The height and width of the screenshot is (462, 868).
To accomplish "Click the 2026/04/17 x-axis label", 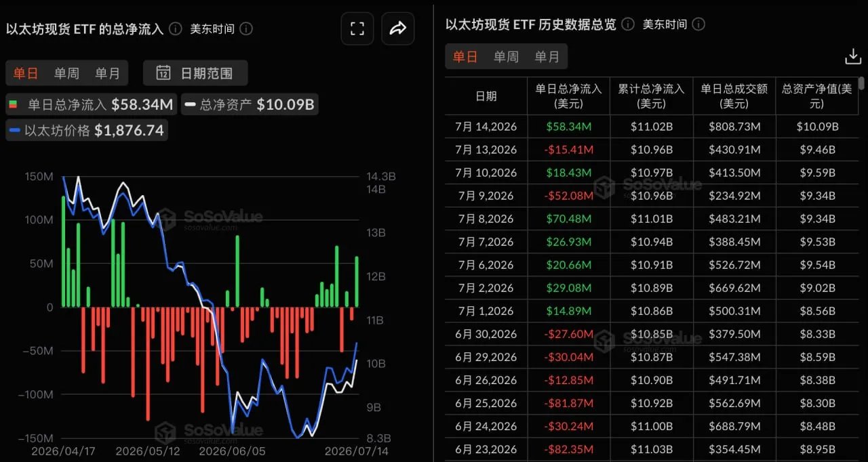I will pos(62,450).
